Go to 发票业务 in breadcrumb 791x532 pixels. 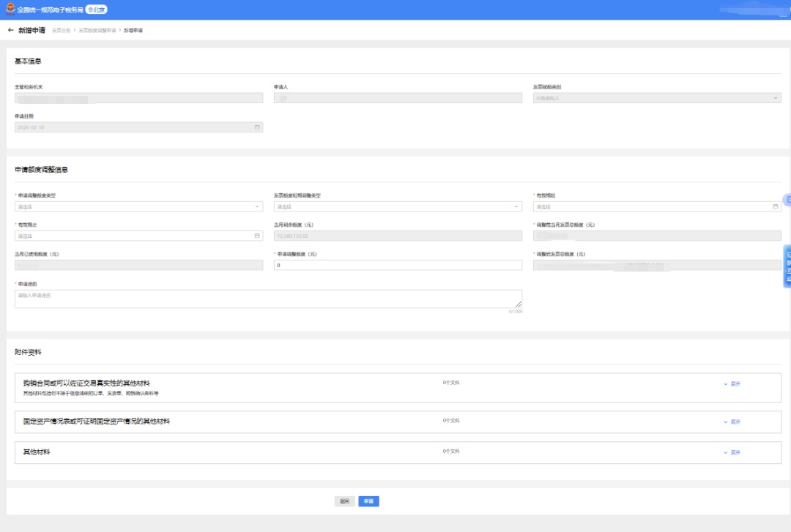coord(61,31)
